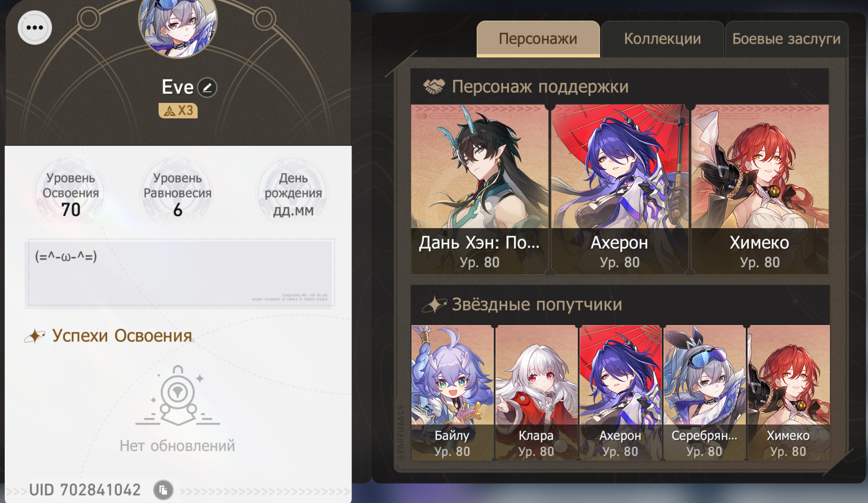Image resolution: width=868 pixels, height=503 pixels.
Task: Select support character Химеко card
Action: coord(760,189)
